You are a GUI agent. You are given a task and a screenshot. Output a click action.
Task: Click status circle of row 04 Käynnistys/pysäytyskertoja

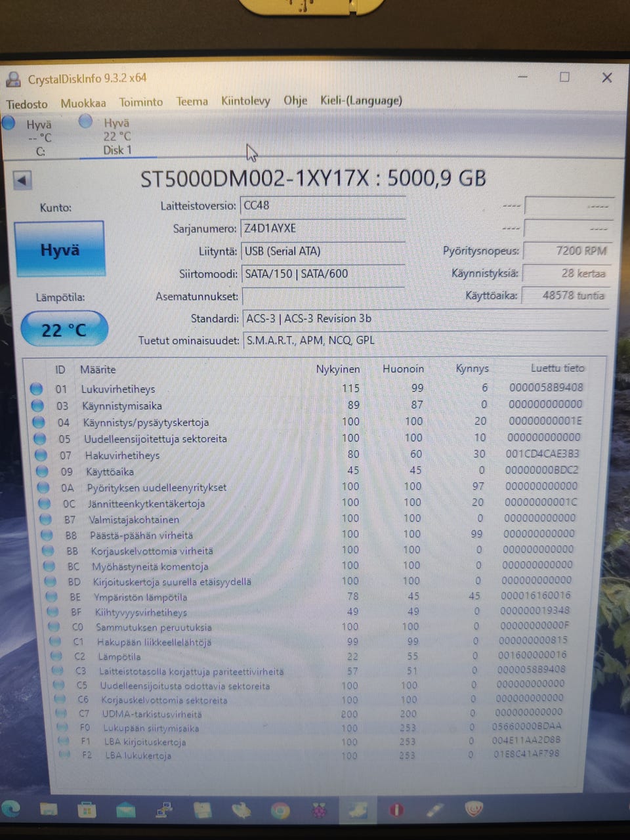click(x=39, y=422)
